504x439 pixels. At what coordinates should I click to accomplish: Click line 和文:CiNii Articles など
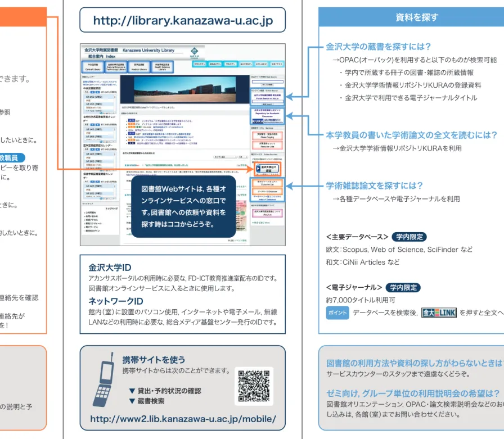[363, 262]
